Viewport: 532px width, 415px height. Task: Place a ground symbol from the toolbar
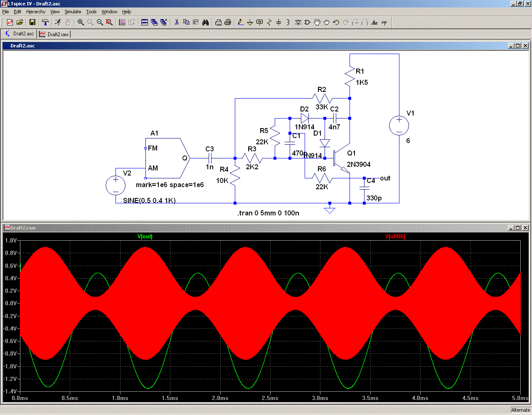(250, 22)
